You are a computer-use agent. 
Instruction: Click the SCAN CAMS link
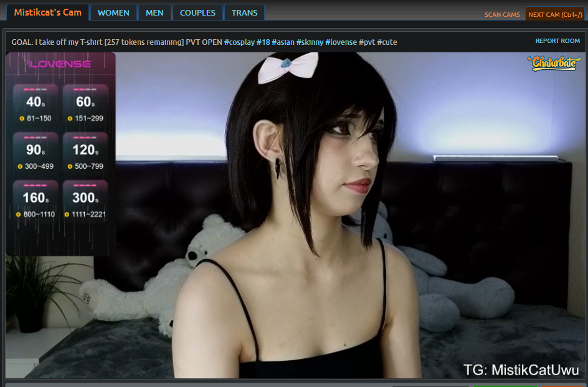tap(502, 14)
